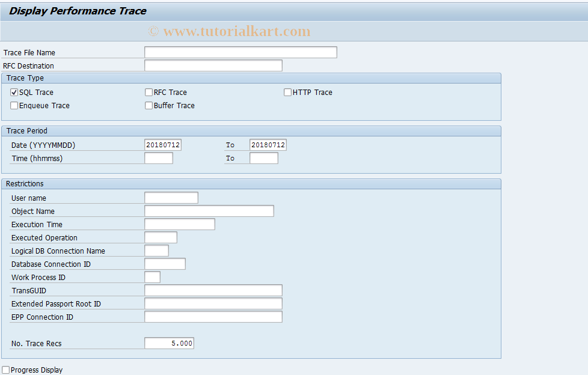Click the User name field under Restrictions

pyautogui.click(x=170, y=197)
